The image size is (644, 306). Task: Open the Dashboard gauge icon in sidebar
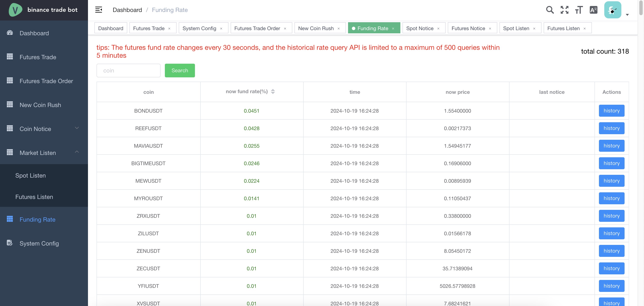(x=10, y=33)
